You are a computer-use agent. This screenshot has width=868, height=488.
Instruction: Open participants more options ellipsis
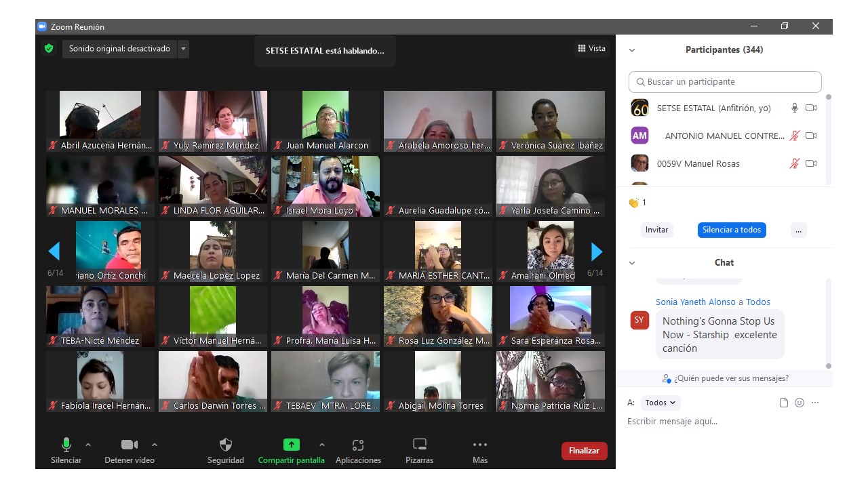[x=798, y=230]
